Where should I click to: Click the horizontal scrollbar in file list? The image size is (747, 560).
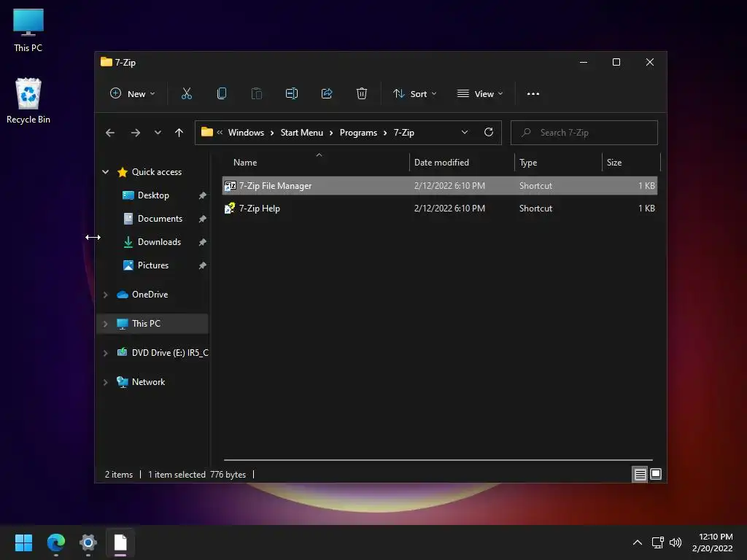(x=438, y=460)
